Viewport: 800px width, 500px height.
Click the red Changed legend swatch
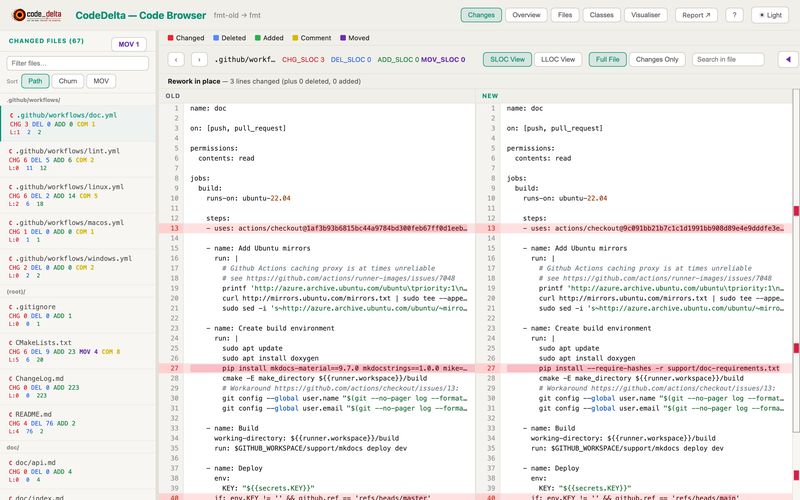[171, 38]
